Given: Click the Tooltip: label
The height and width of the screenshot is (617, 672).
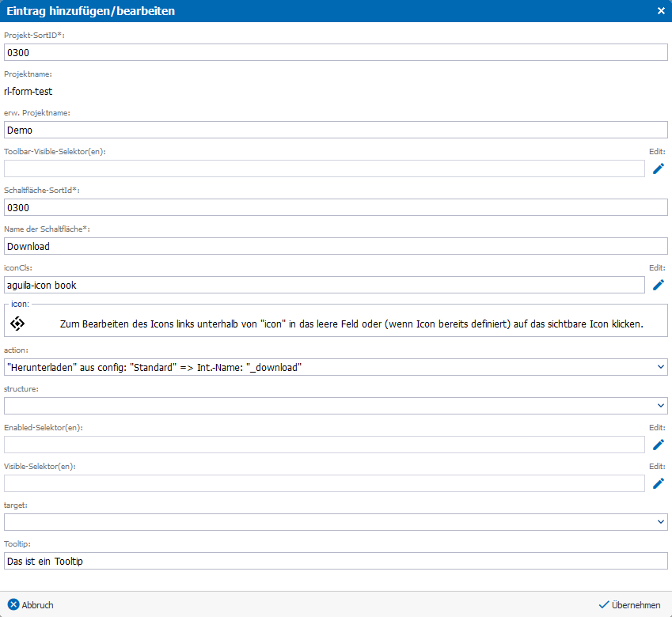Looking at the screenshot, I should [x=17, y=543].
